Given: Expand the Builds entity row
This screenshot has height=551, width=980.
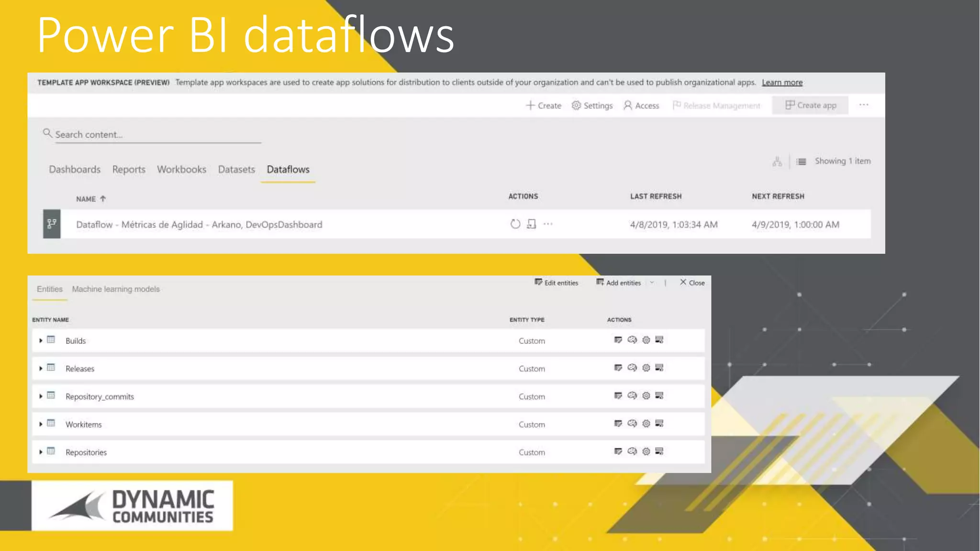Looking at the screenshot, I should point(41,341).
